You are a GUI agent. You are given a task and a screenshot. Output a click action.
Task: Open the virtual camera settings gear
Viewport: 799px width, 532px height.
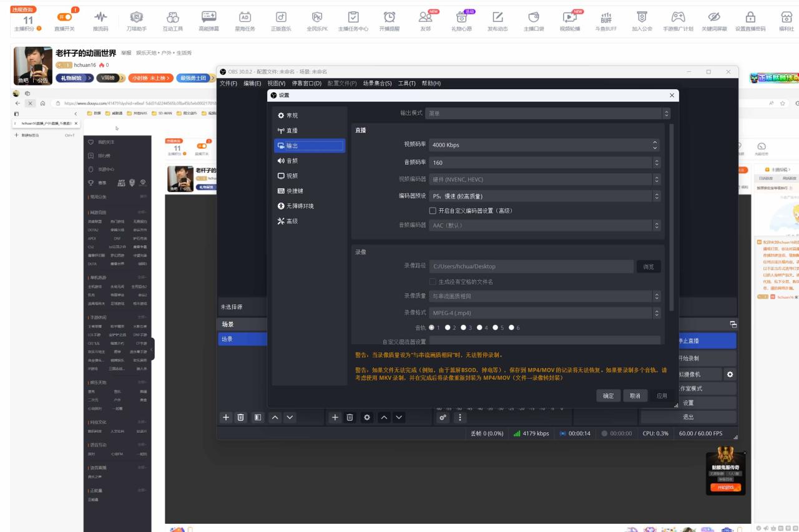pyautogui.click(x=730, y=374)
